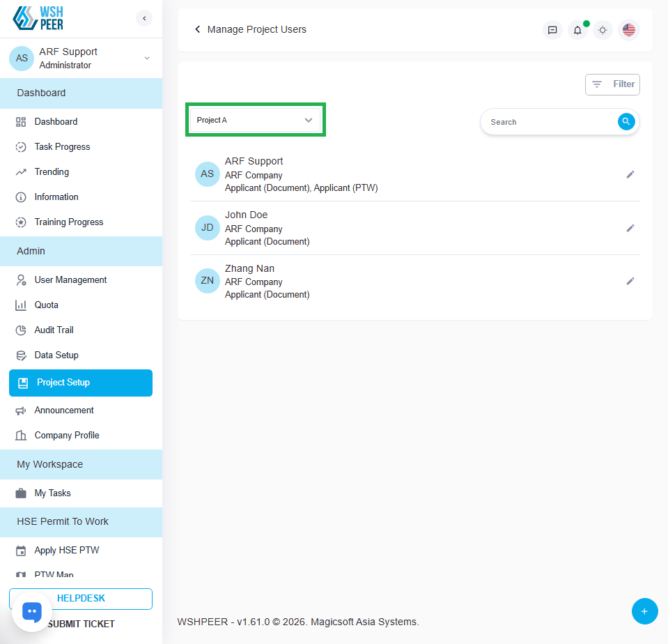Open the language flag selector
Image resolution: width=668 pixels, height=644 pixels.
pos(628,30)
